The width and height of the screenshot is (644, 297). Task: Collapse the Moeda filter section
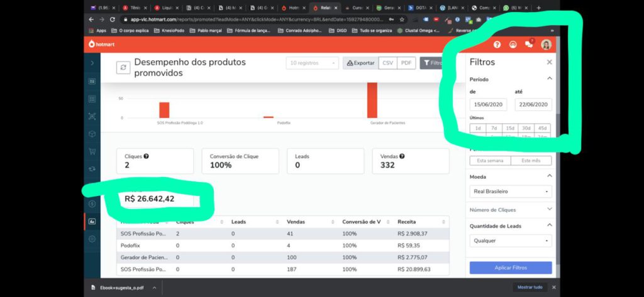[x=550, y=176]
